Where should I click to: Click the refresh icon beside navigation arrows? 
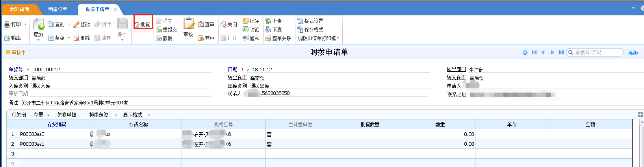click(x=525, y=52)
